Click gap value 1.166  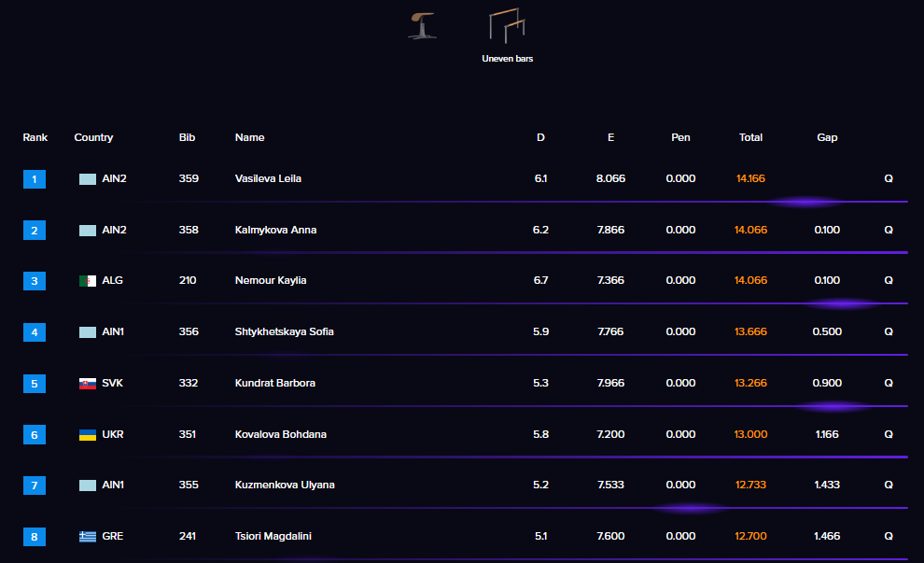point(827,434)
